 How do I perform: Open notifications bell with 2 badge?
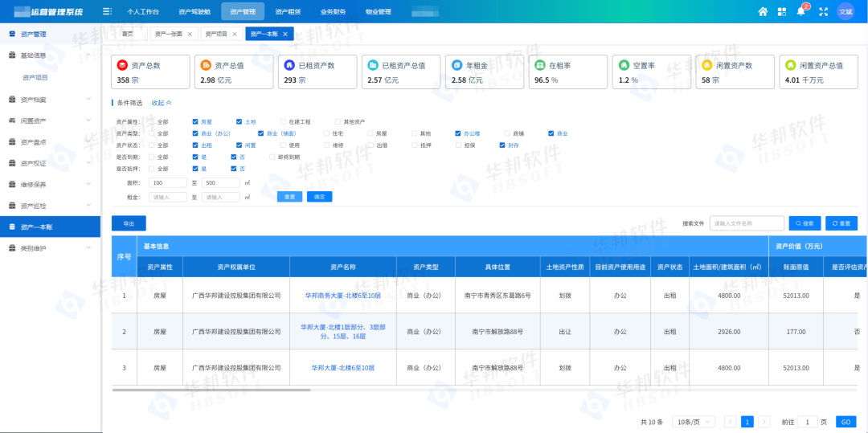801,11
